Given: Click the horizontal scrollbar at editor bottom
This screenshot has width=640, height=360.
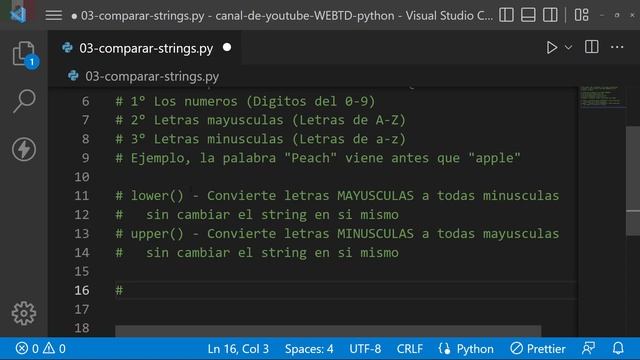Looking at the screenshot, I should pos(328,331).
